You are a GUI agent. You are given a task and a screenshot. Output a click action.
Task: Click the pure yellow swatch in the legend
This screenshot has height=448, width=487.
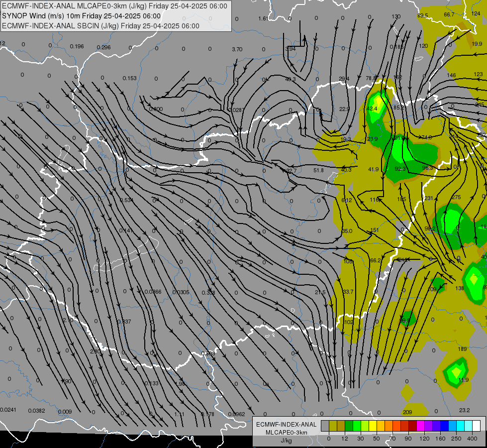373,426
